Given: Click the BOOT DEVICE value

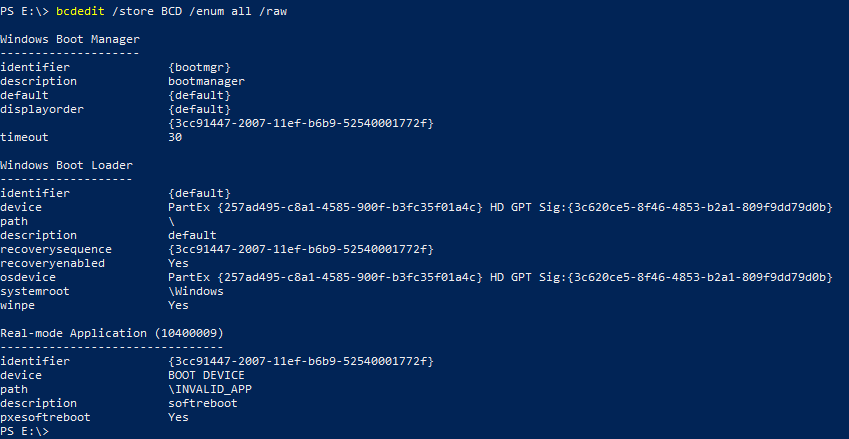Looking at the screenshot, I should 206,375.
